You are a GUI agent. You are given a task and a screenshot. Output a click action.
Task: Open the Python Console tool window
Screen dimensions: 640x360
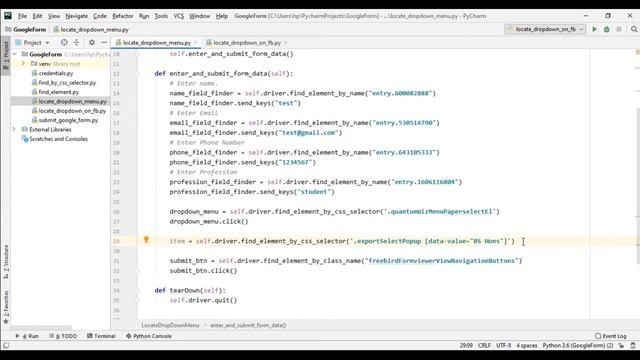click(149, 336)
